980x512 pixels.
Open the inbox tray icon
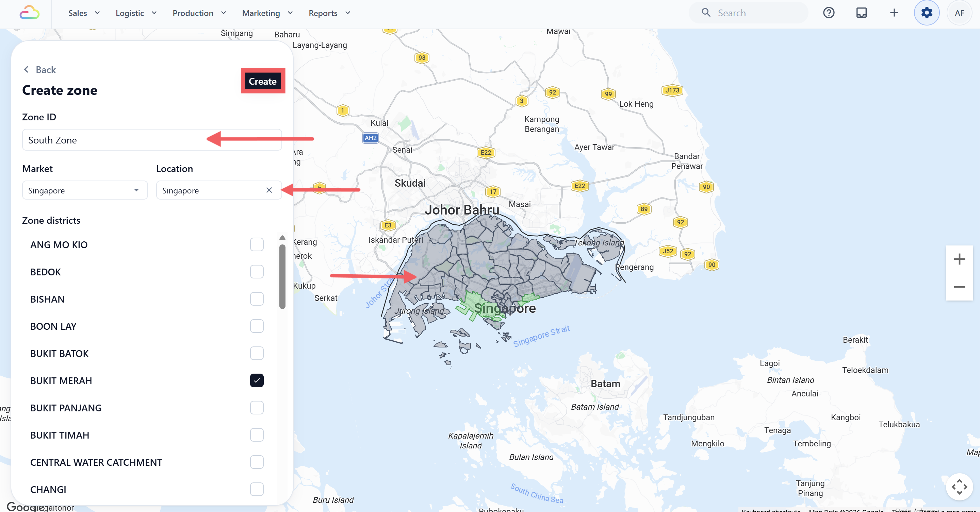861,13
